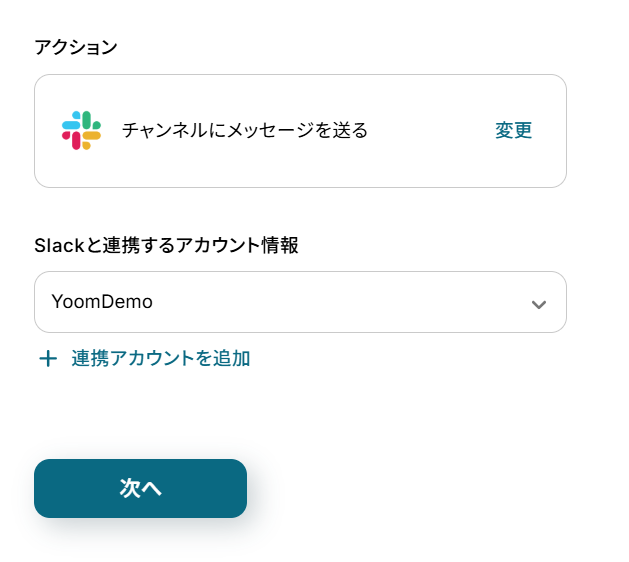Image resolution: width=629 pixels, height=562 pixels.
Task: Click the plus icon to add account
Action: click(x=47, y=359)
